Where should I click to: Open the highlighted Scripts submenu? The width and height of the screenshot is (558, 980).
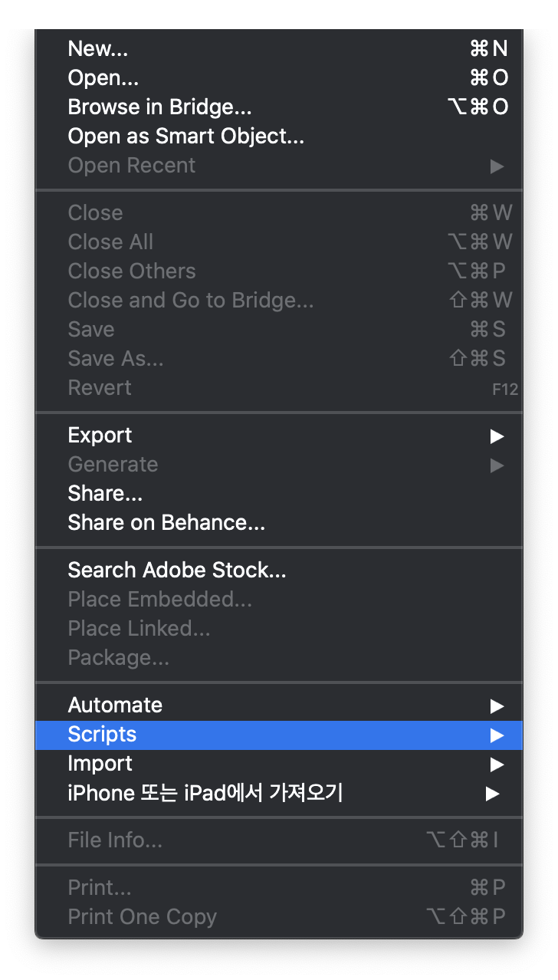[x=102, y=734]
